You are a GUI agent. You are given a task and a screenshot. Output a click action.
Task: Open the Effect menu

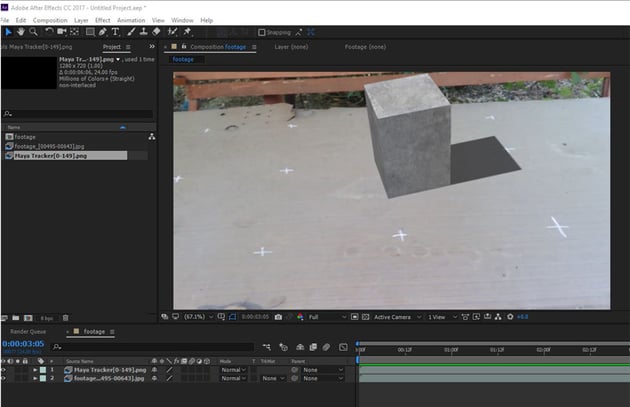102,20
